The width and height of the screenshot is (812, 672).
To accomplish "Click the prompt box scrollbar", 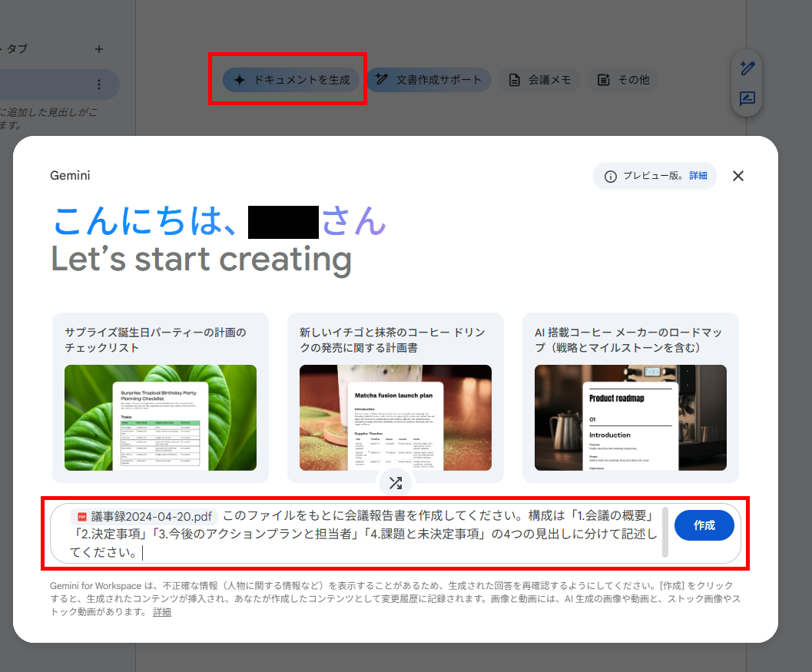I will [665, 532].
